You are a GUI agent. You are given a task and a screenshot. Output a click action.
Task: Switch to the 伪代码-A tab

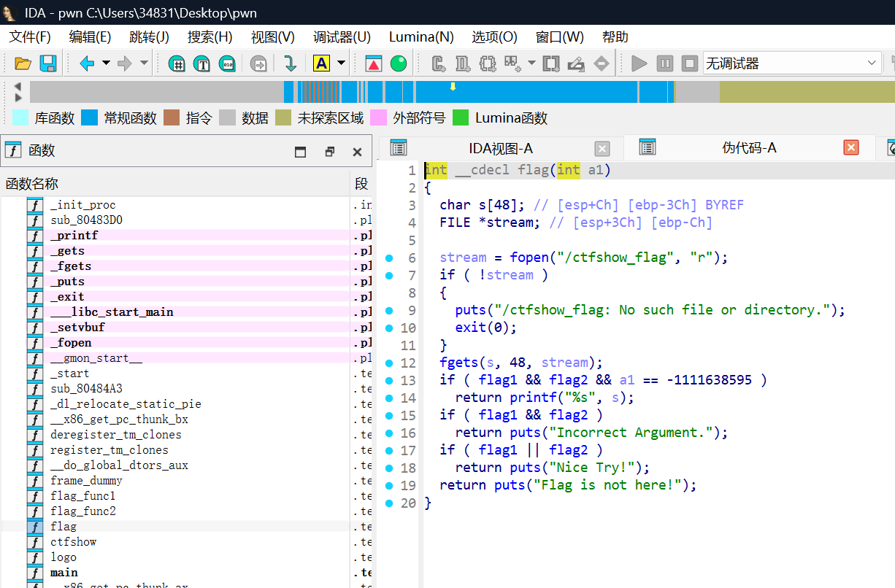(749, 148)
